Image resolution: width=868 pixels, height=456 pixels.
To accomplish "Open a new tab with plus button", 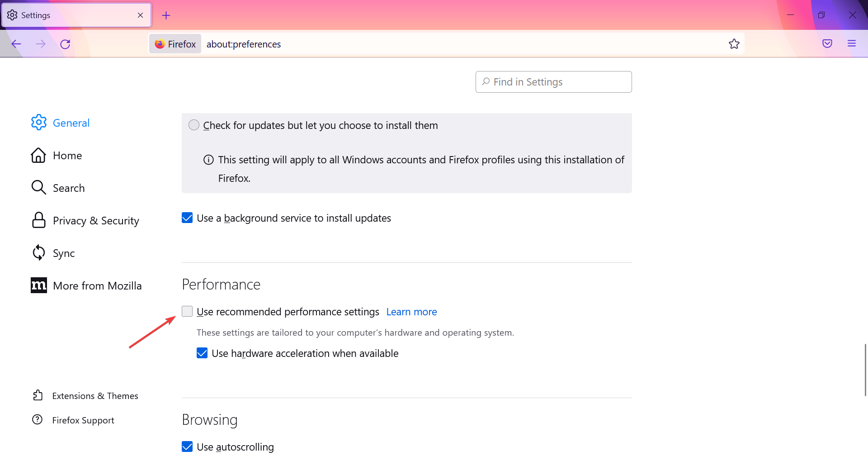I will (166, 15).
